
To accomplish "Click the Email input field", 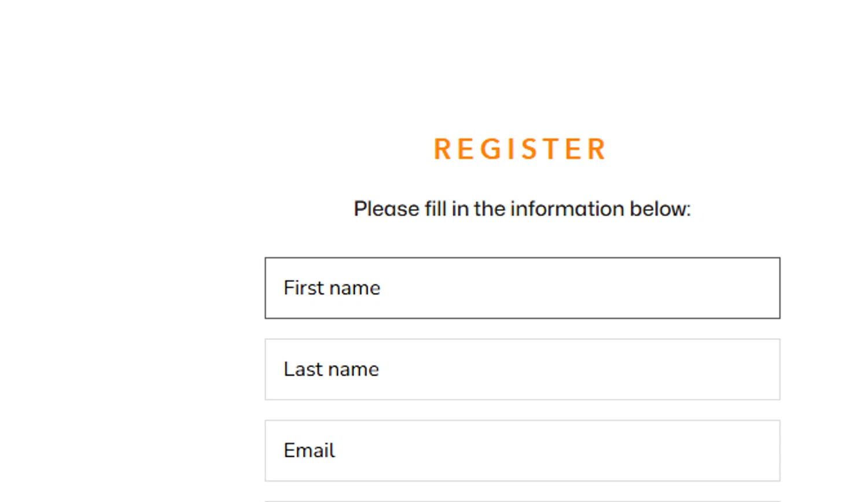I will (x=522, y=450).
